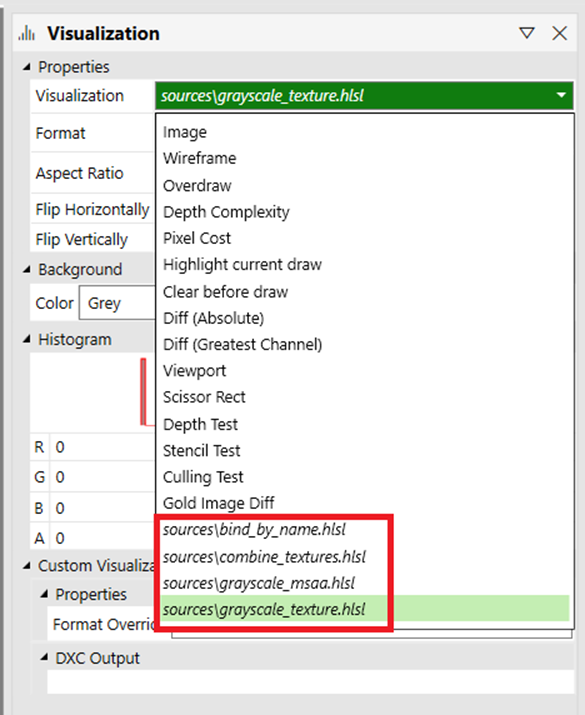Click the A channel value 0
The height and width of the screenshot is (715, 585).
tap(60, 539)
